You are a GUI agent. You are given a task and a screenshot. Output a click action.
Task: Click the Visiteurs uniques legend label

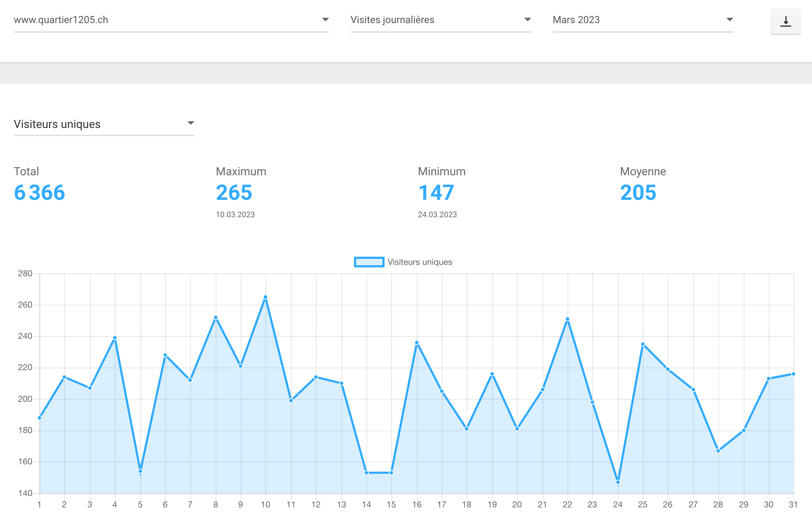[420, 262]
